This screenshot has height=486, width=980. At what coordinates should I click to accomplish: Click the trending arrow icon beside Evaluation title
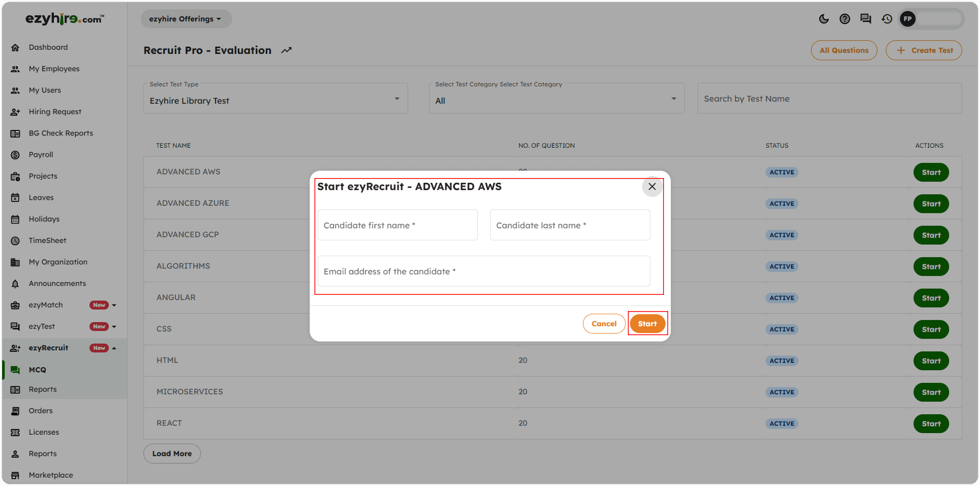(x=286, y=50)
